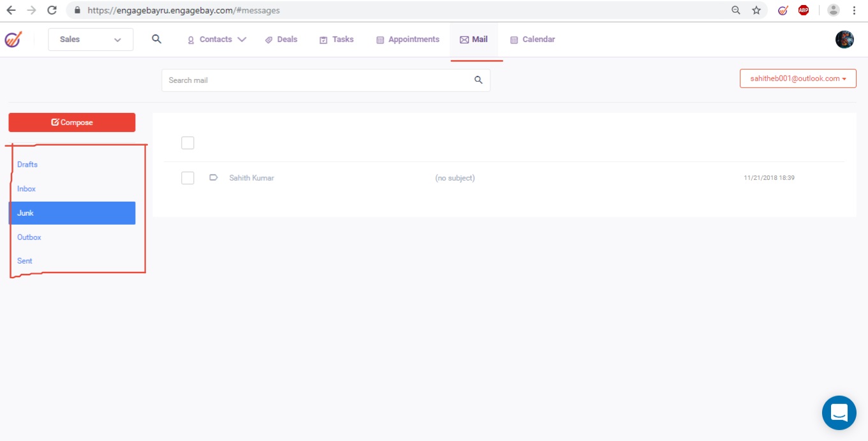Open the Inbox folder
Image resolution: width=868 pixels, height=441 pixels.
27,189
